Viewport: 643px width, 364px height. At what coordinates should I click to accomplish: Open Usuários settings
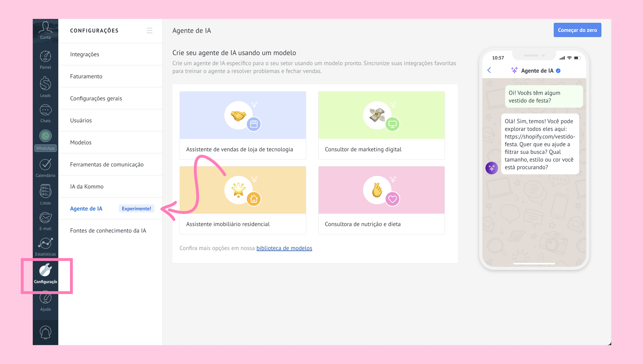pyautogui.click(x=110, y=120)
